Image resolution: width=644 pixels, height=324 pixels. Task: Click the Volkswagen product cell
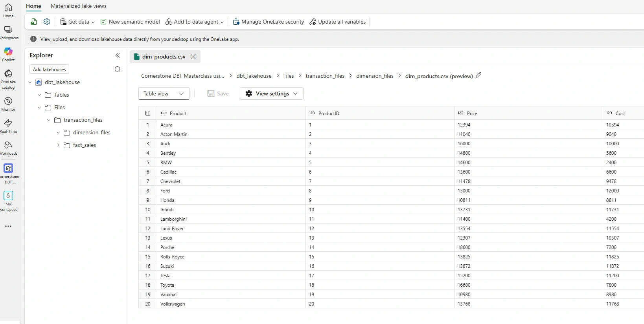coord(231,304)
